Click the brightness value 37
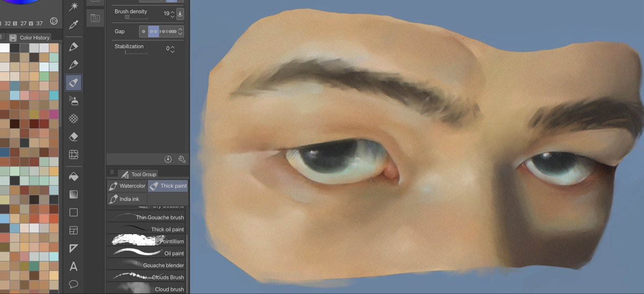This screenshot has width=644, height=294. [39, 24]
